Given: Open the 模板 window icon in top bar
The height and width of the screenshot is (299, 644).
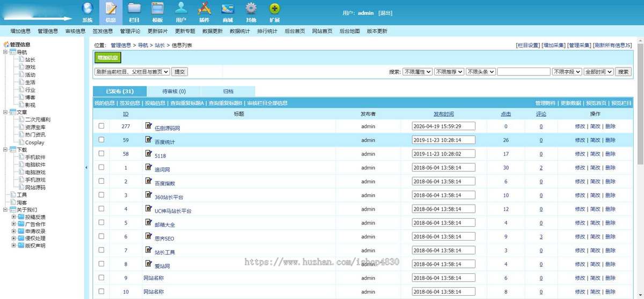Looking at the screenshot, I should pos(157,9).
